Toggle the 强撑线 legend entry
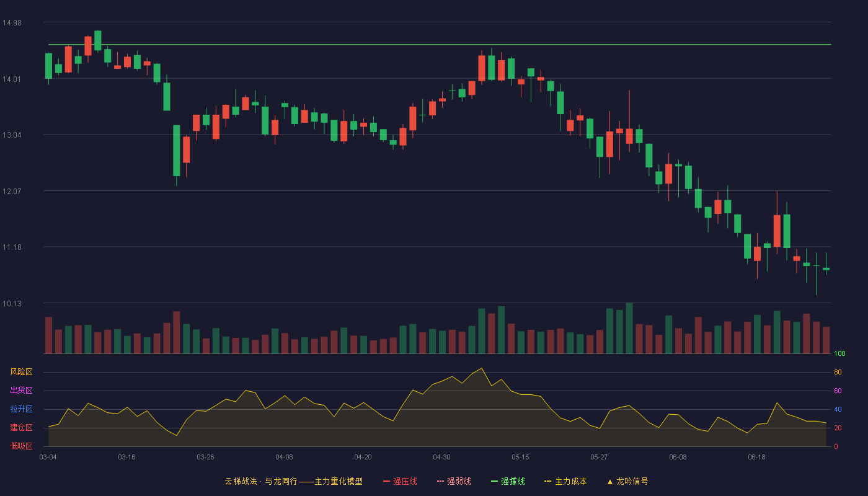 point(508,481)
